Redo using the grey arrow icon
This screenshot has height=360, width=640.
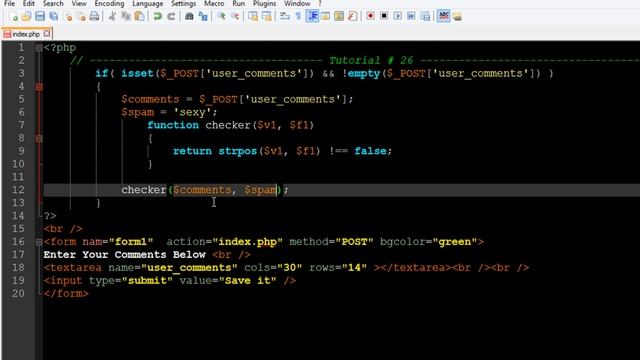pyautogui.click(x=171, y=16)
